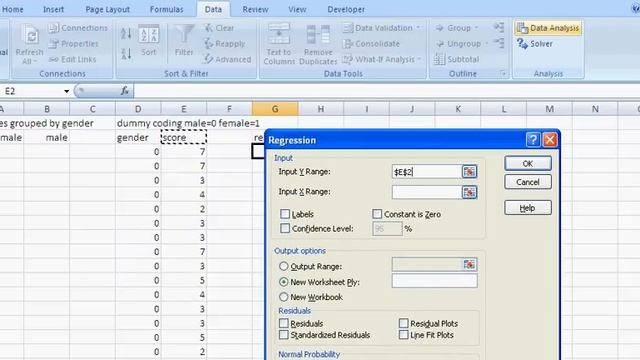This screenshot has height=360, width=640.
Task: Click Hide Detail icon in Outline group
Action: click(499, 43)
